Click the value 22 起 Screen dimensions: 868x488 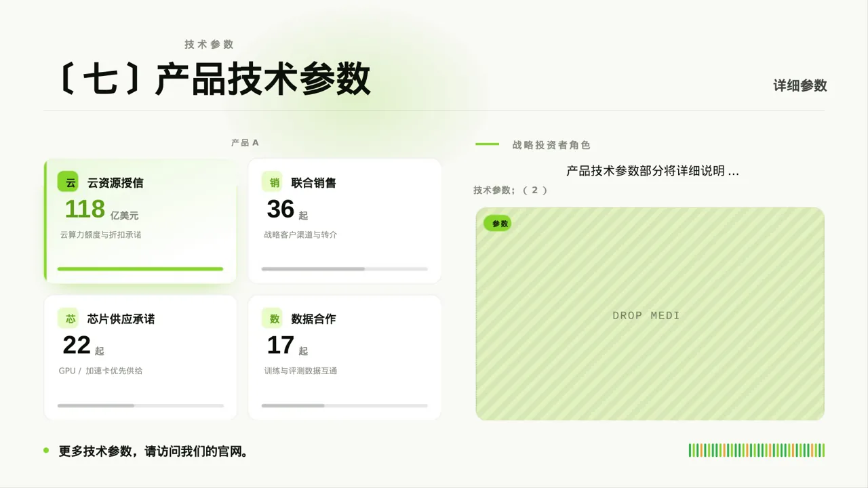coord(83,346)
